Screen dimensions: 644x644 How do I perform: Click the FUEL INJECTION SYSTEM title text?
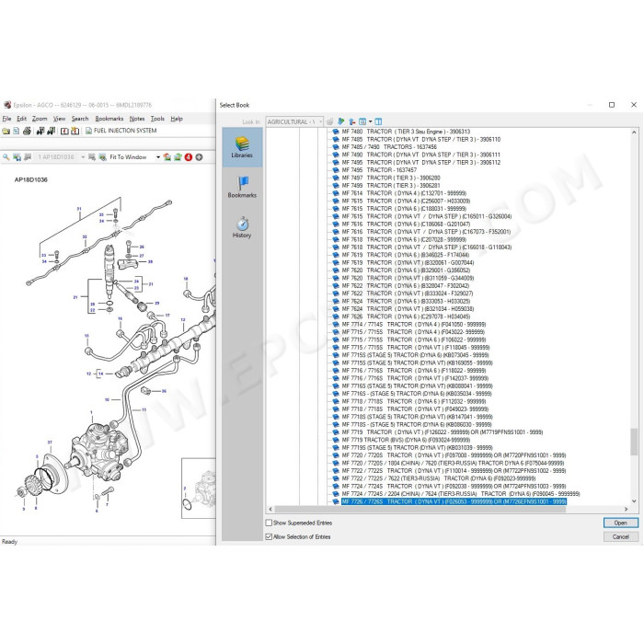click(125, 131)
